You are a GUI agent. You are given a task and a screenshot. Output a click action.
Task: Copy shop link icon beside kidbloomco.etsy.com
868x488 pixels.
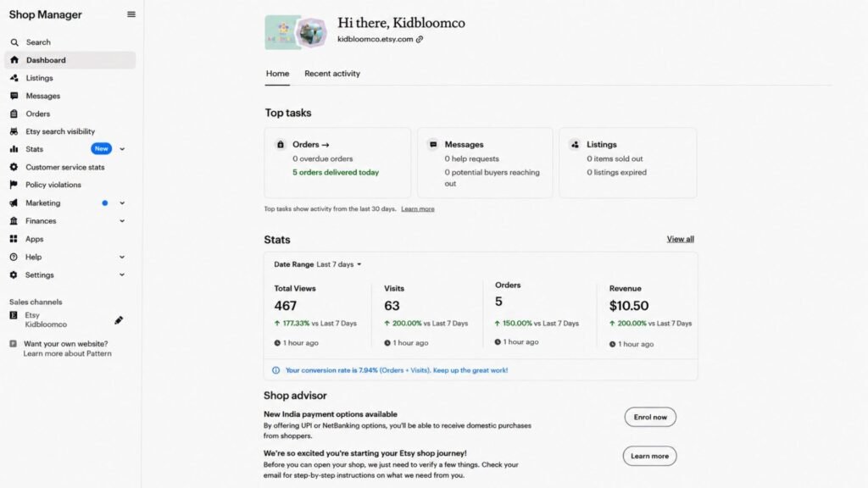coord(420,39)
